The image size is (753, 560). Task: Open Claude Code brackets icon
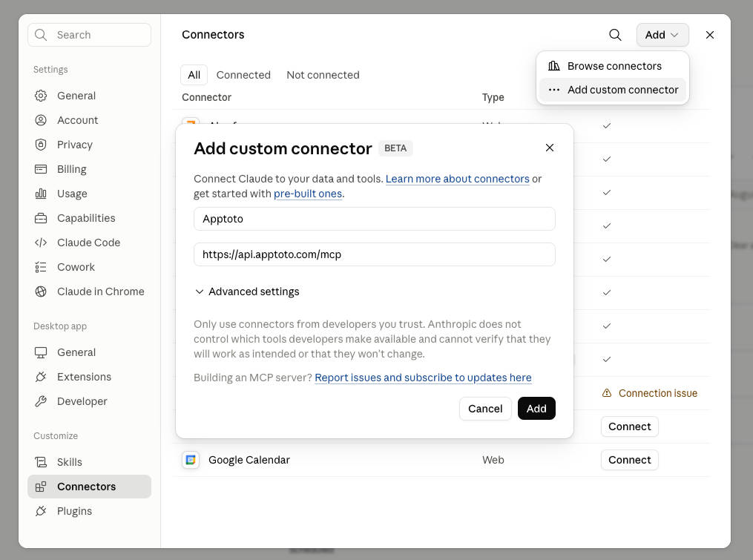(41, 243)
